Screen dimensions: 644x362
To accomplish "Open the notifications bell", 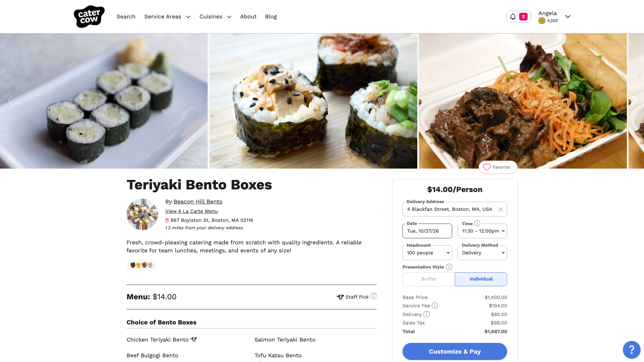I will pos(518,16).
